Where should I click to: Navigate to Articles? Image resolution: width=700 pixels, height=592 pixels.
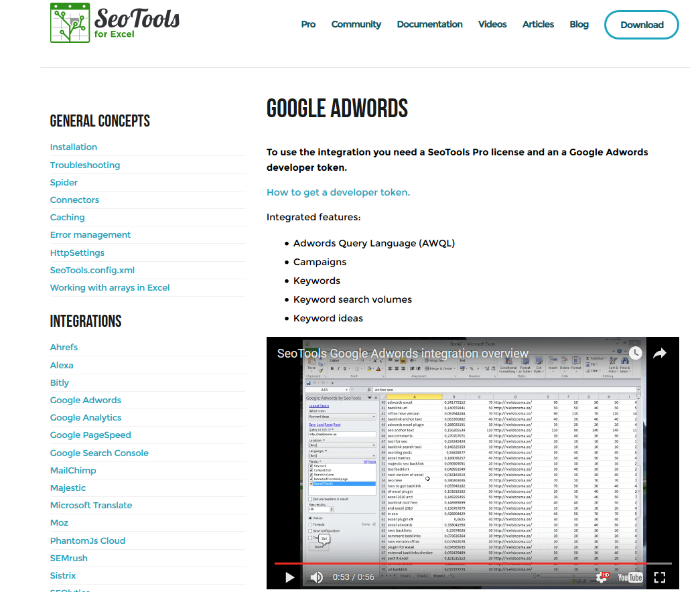coord(538,24)
